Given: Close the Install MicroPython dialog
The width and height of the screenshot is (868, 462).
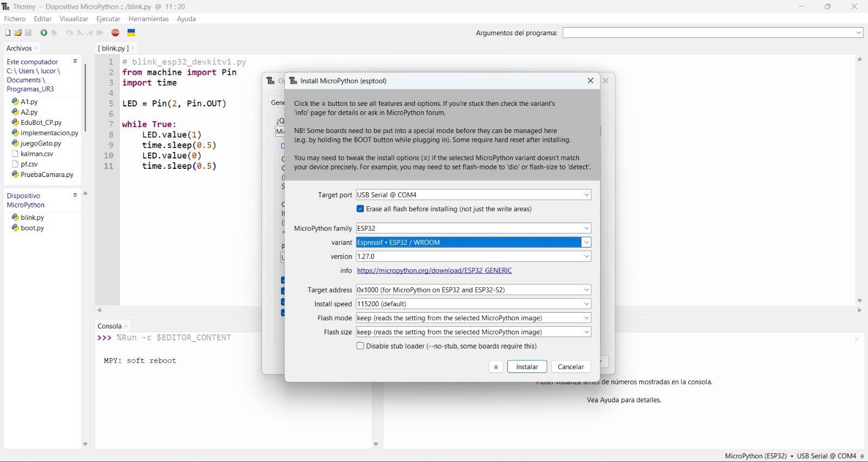Looking at the screenshot, I should (x=591, y=80).
